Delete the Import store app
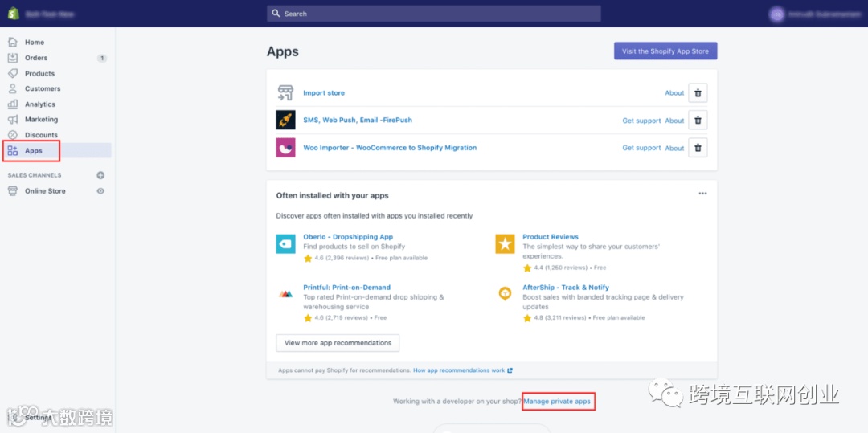 [698, 93]
